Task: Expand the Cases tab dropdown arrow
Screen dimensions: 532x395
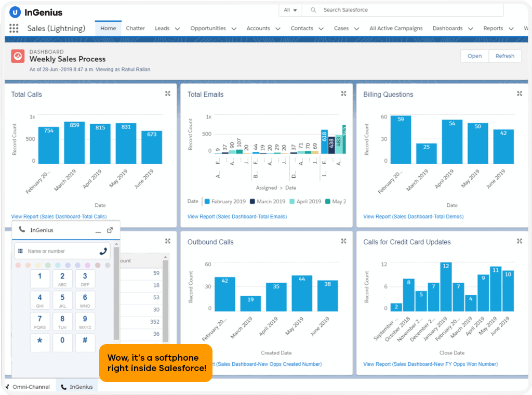Action: pos(356,29)
